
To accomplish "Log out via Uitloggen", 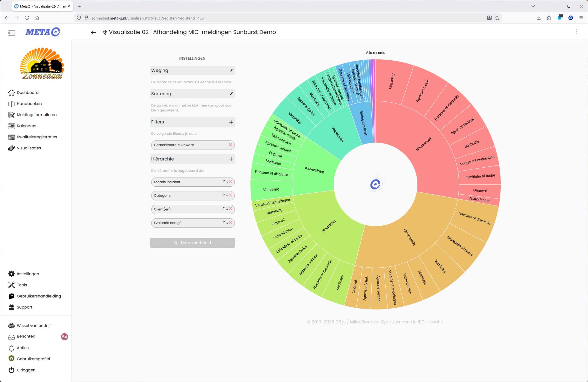I will click(x=26, y=370).
